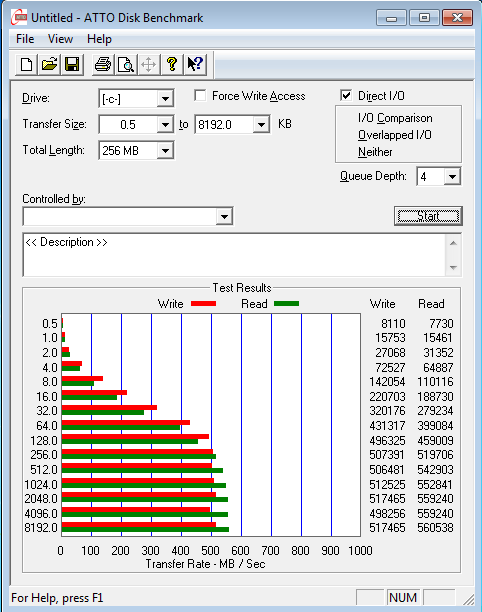This screenshot has height=612, width=482.
Task: Select the Overlapped I/O option
Action: tap(395, 135)
